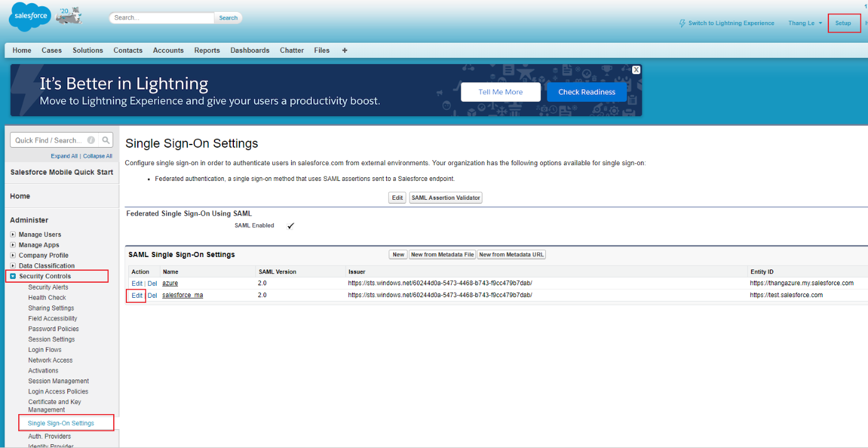
Task: Click the Quick Find info icon
Action: click(x=91, y=140)
